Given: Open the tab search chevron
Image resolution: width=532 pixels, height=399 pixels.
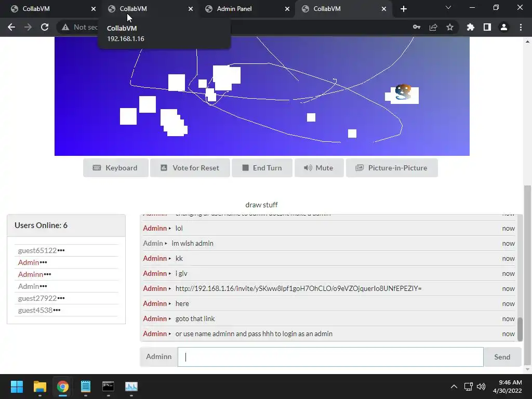Looking at the screenshot, I should pyautogui.click(x=448, y=7).
